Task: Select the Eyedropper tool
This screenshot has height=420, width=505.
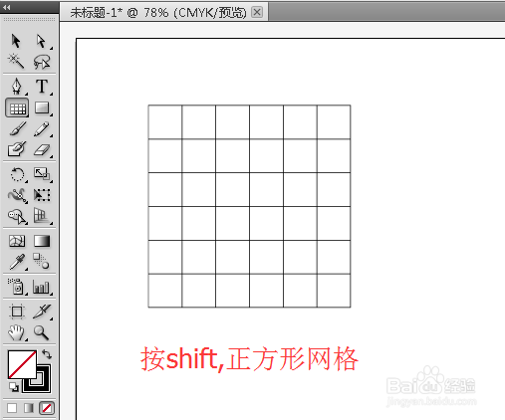Action: click(x=17, y=262)
